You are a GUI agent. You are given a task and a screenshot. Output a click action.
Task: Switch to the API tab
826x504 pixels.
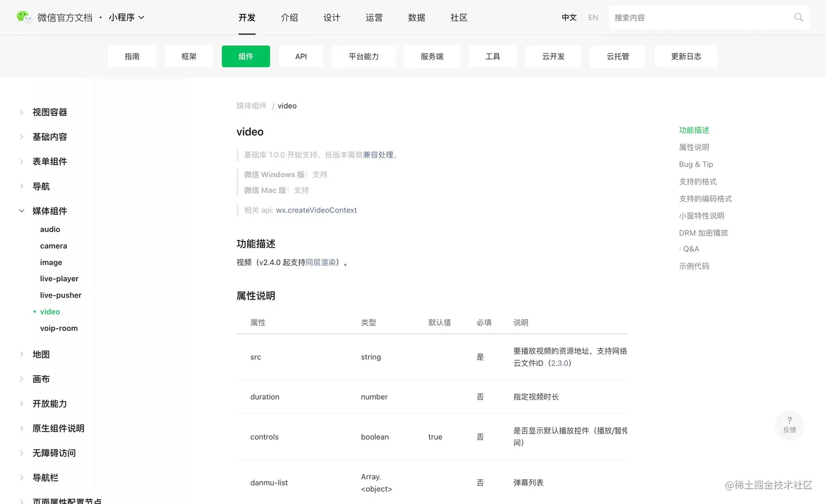(301, 56)
